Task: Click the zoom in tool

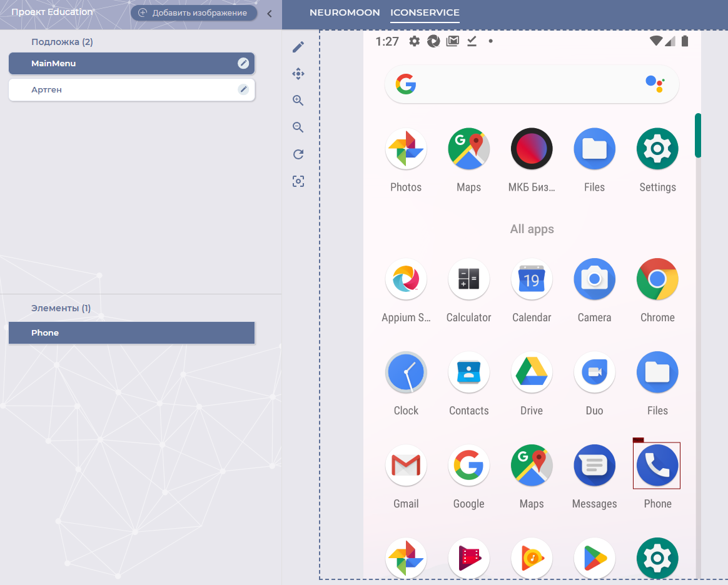Action: [298, 100]
